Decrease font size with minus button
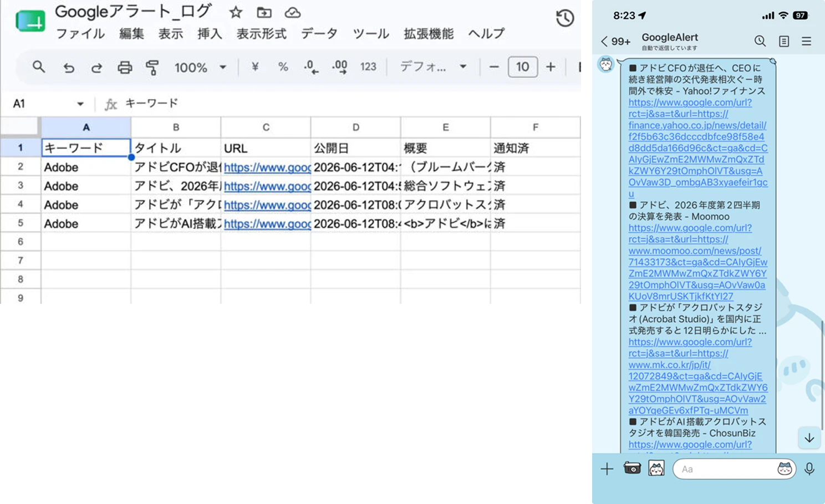Viewport: 825px width, 504px height. (494, 67)
